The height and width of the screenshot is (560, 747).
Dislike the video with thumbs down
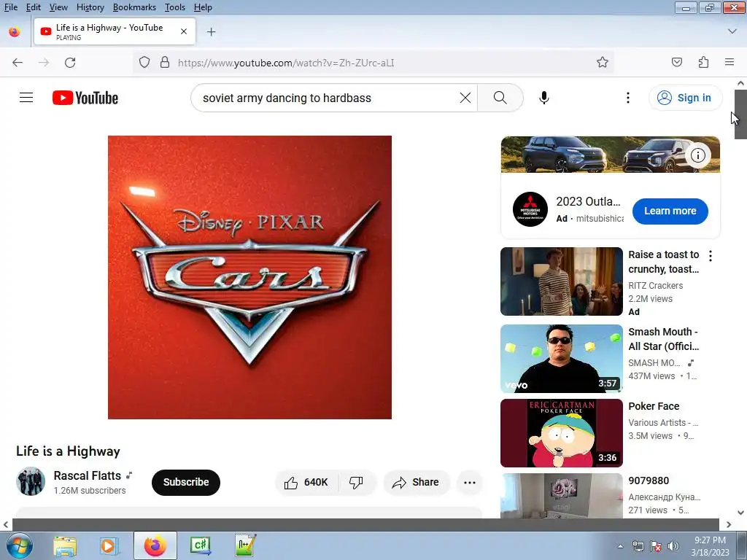click(356, 483)
